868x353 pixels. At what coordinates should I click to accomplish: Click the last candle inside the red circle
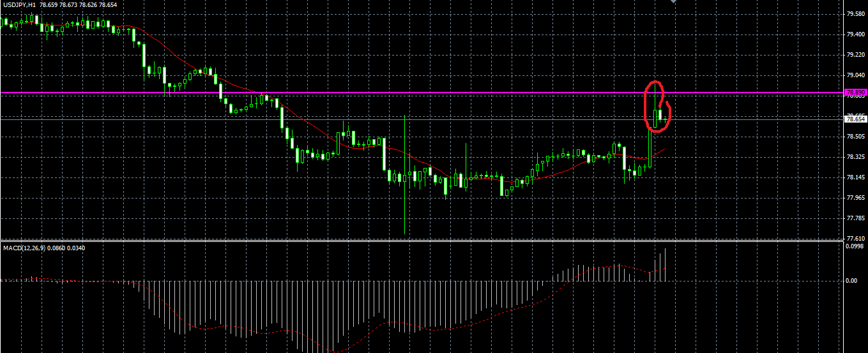(x=666, y=119)
